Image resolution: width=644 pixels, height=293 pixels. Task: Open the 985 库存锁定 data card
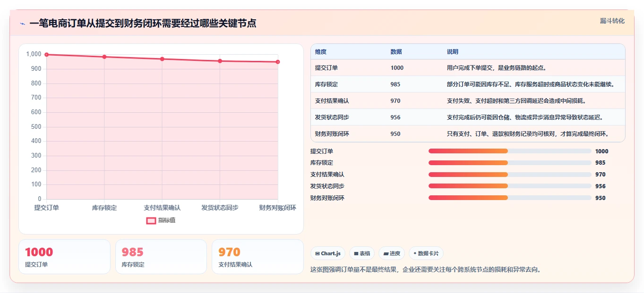(161, 257)
